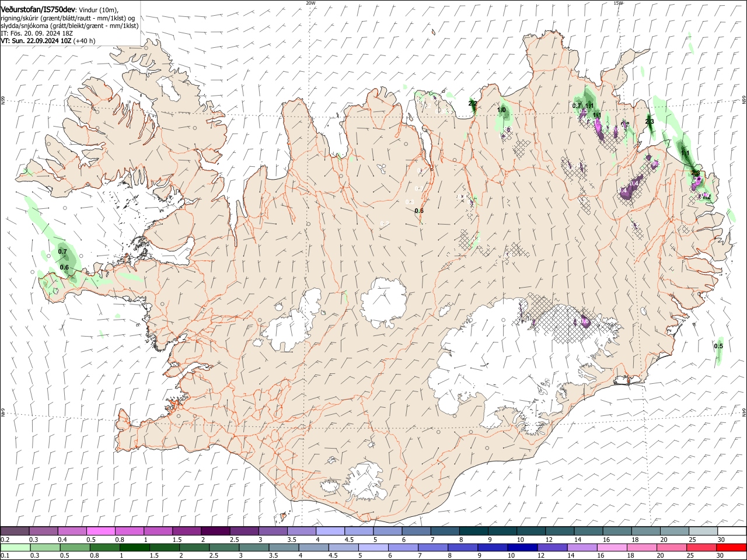Image resolution: width=747 pixels, height=560 pixels.
Task: Select the light gray 25–30 snow legend swatch
Action: coord(703,531)
